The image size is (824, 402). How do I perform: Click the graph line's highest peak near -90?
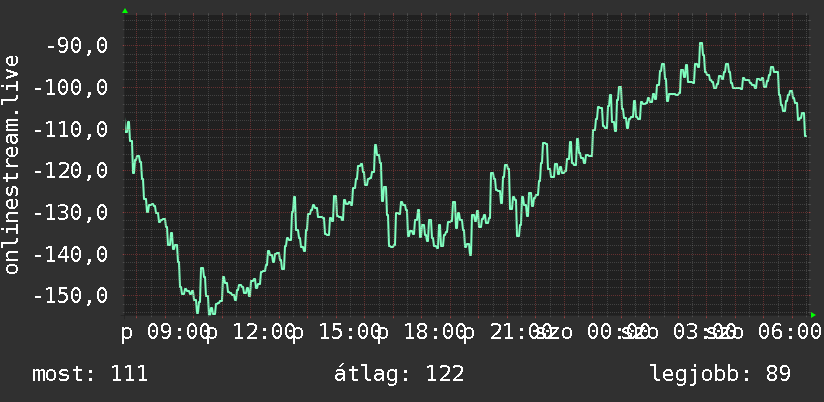coord(701,44)
